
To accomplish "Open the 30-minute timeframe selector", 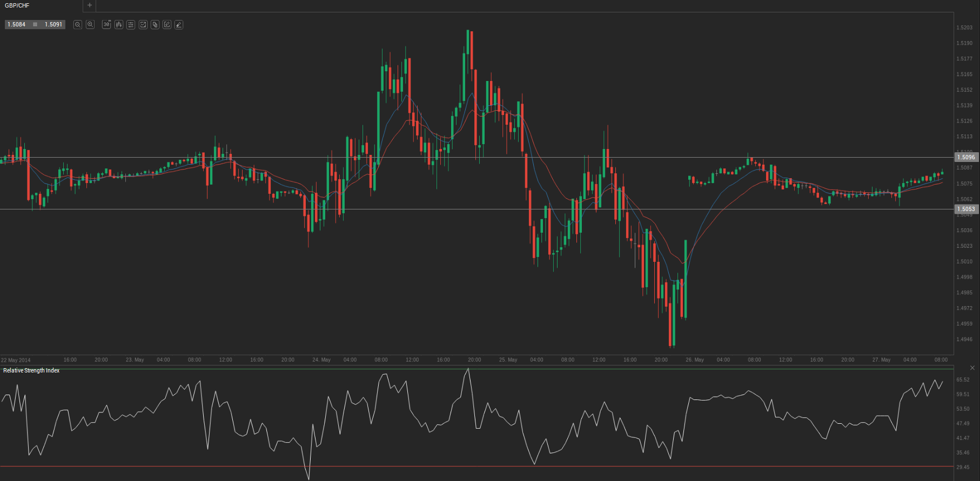I will pos(106,25).
